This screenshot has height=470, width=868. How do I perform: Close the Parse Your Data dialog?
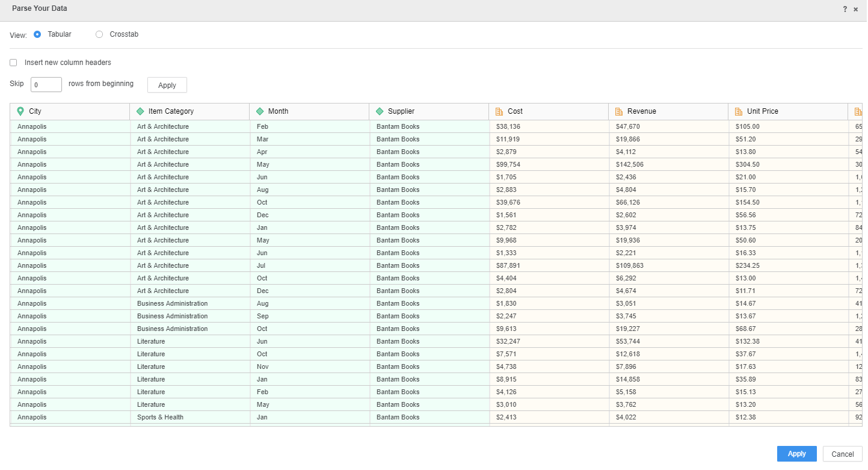tap(856, 9)
